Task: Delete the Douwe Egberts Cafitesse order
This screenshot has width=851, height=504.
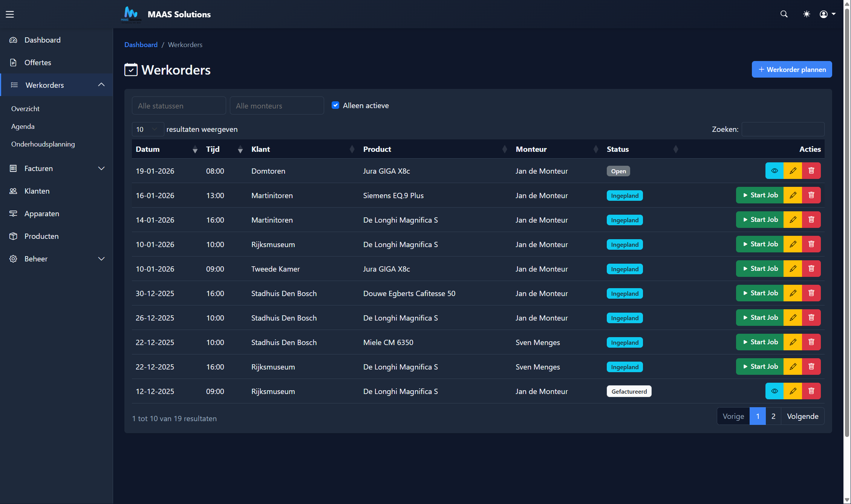Action: pyautogui.click(x=811, y=293)
